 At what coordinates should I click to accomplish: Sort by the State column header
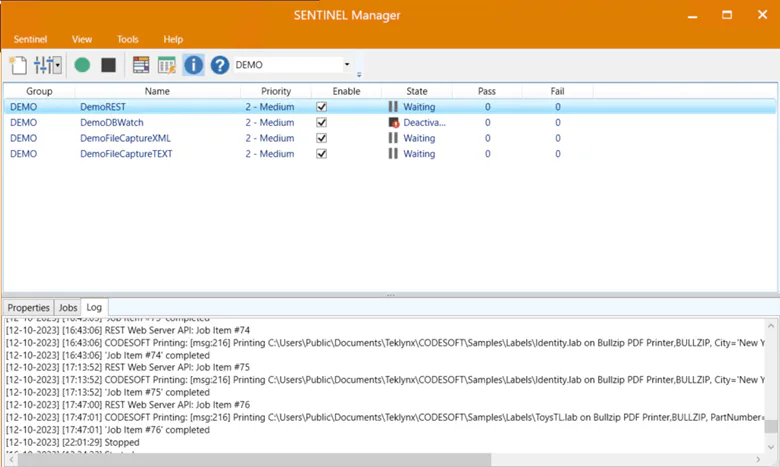(x=417, y=91)
